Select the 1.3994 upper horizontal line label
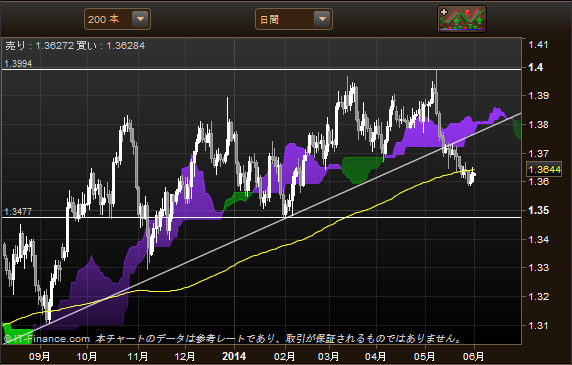This screenshot has height=365, width=572. tap(18, 64)
